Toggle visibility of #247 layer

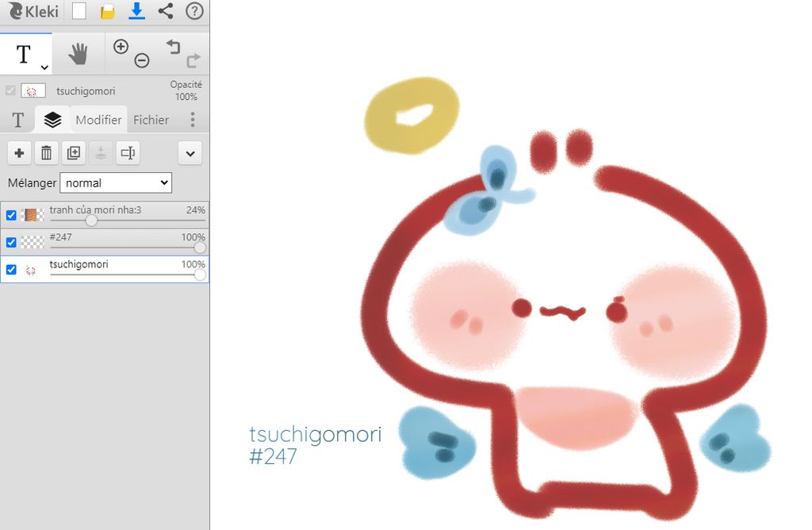[11, 242]
